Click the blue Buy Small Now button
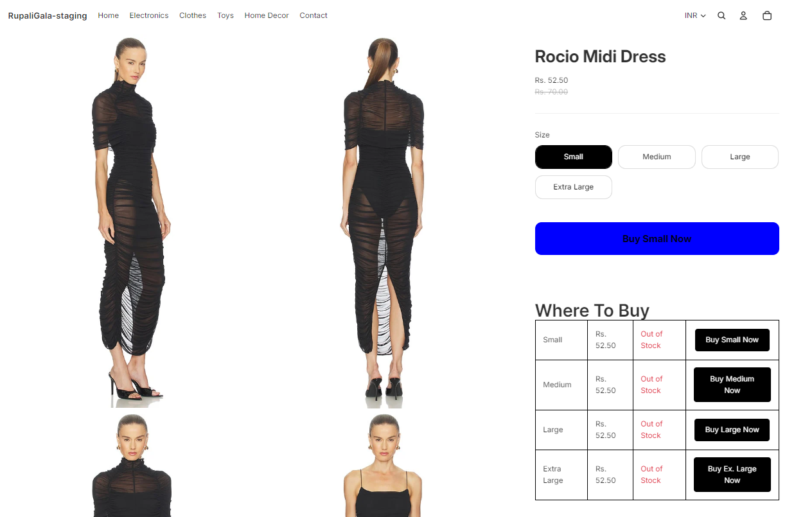Image resolution: width=812 pixels, height=517 pixels. (x=657, y=238)
